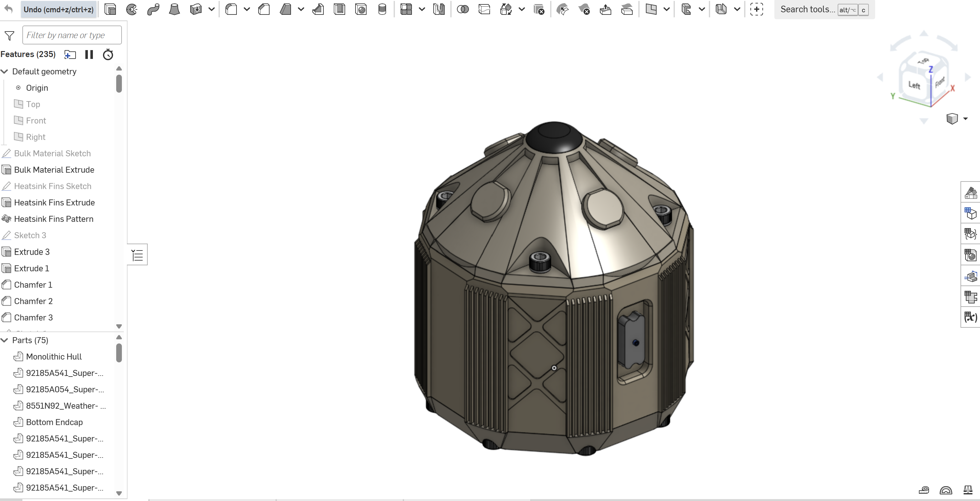The image size is (980, 501).
Task: Select the Bottom Endcap part
Action: click(x=54, y=422)
